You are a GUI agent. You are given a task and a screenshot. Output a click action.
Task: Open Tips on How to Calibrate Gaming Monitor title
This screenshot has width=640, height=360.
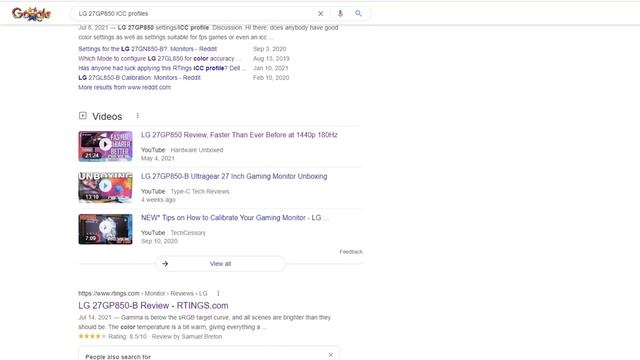coord(234,218)
